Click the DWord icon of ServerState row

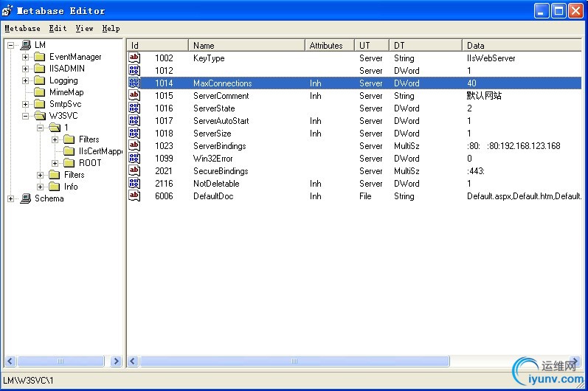tap(134, 108)
